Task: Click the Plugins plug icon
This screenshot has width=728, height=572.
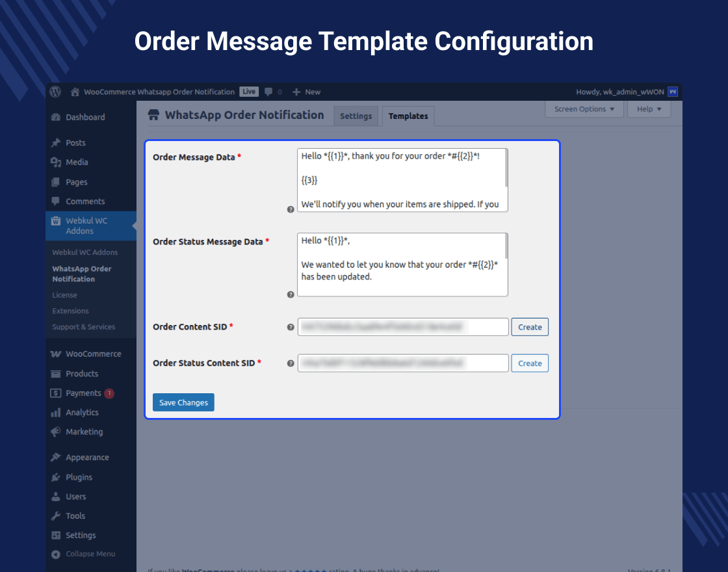Action: click(x=56, y=477)
